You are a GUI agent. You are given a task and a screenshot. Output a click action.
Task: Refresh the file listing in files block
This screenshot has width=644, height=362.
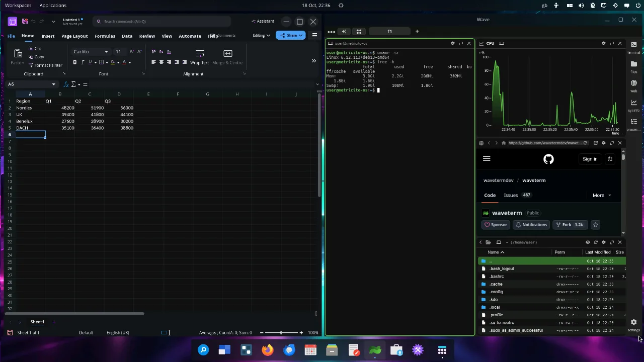(x=596, y=242)
